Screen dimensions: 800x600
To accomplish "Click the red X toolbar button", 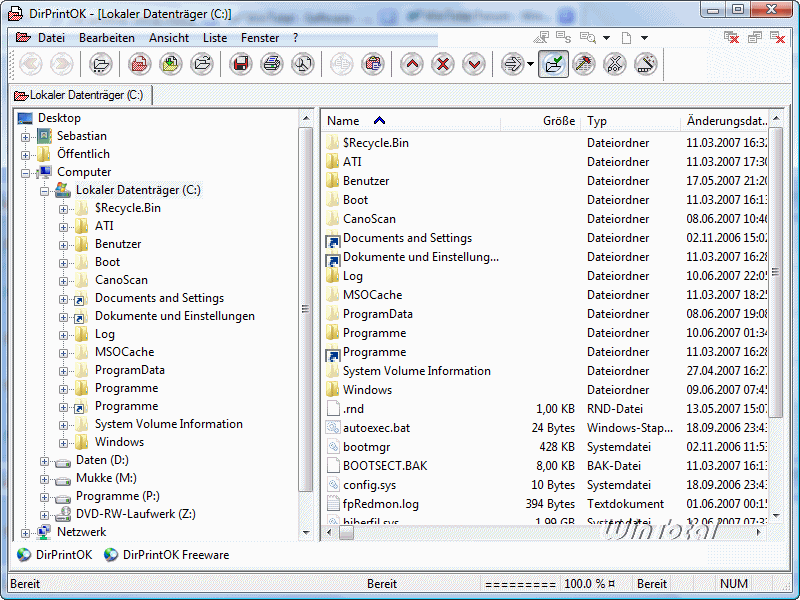I will (x=443, y=64).
